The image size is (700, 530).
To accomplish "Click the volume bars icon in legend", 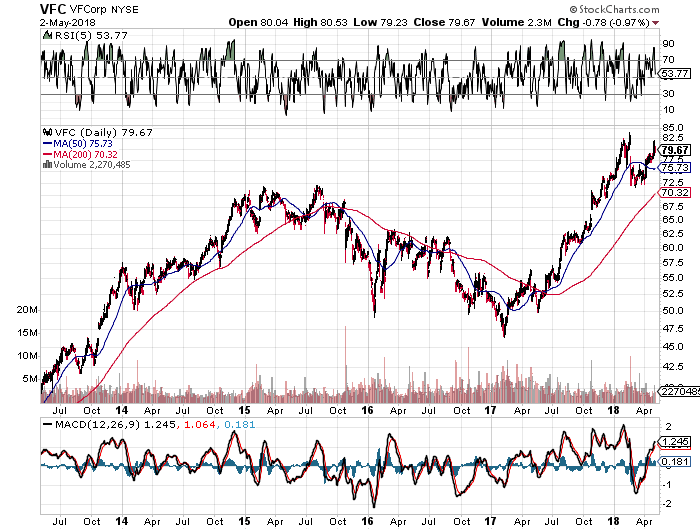I will tap(47, 165).
